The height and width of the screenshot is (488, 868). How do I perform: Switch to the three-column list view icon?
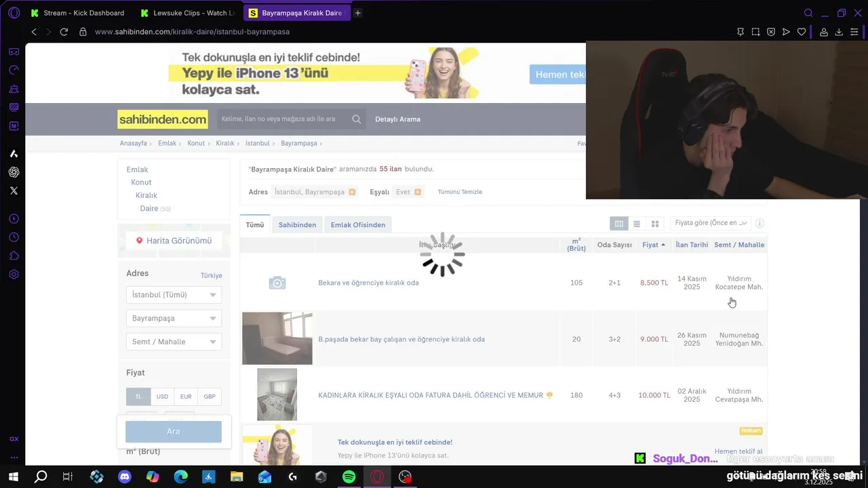pyautogui.click(x=619, y=224)
